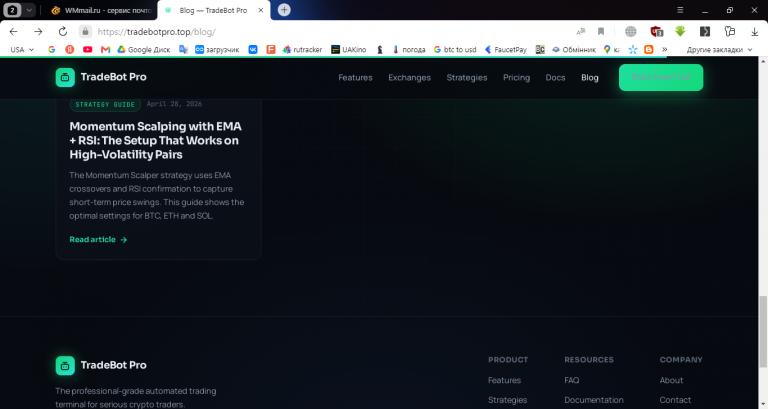
Task: Open Exchanges in the site navigation
Action: coord(409,77)
